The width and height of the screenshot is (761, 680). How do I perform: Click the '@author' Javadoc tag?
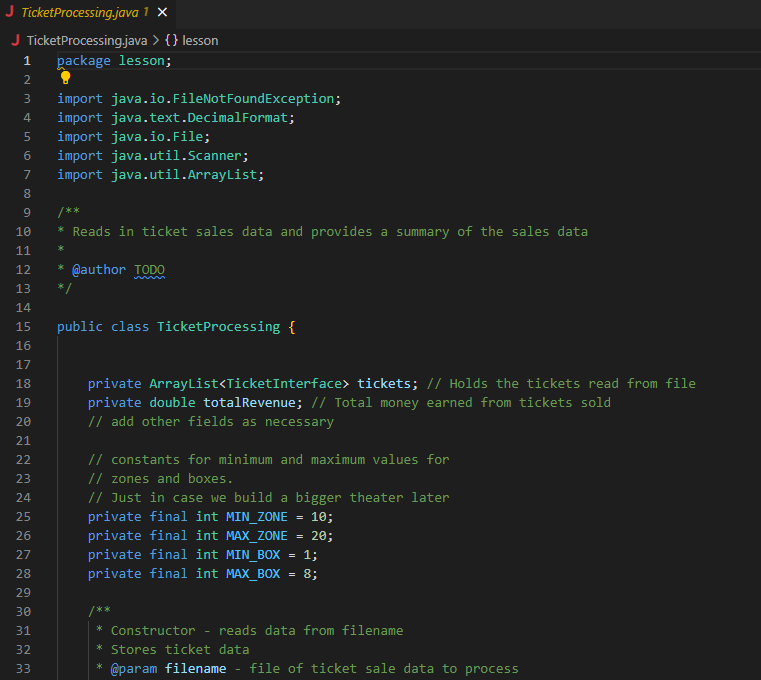(99, 269)
